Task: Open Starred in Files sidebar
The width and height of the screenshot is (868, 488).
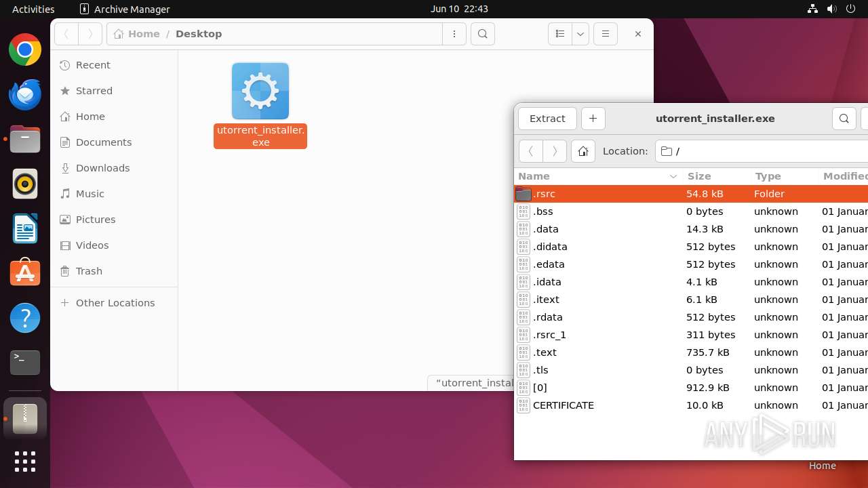Action: (114, 91)
